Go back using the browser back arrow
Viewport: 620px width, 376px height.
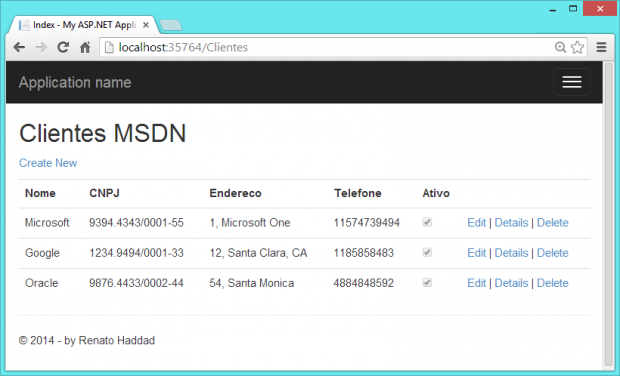pos(19,47)
